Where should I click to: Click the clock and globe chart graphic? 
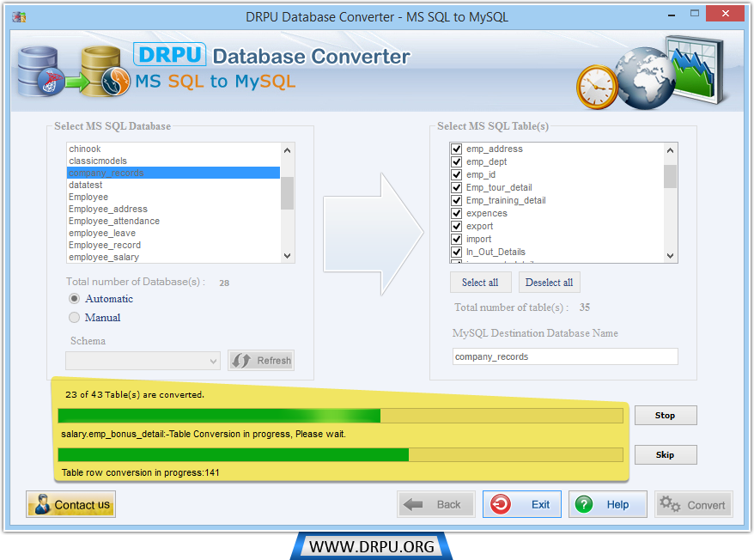(650, 72)
